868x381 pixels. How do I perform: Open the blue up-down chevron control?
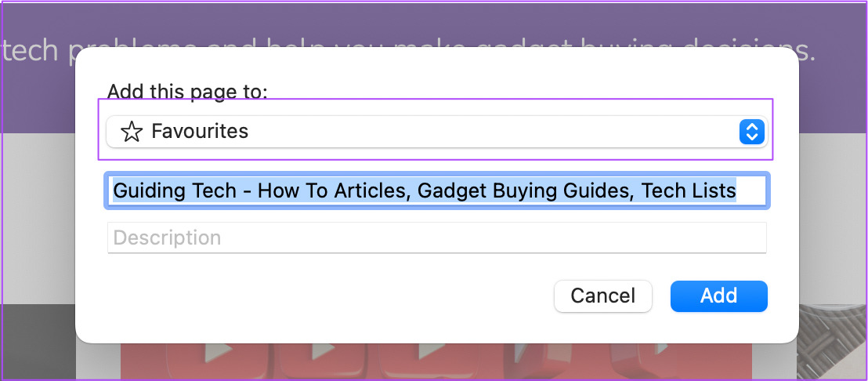[x=752, y=132]
